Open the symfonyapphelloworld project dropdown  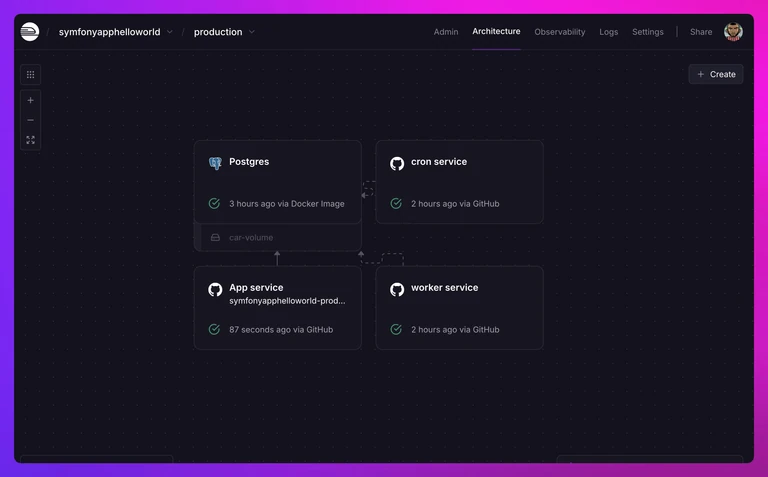169,32
